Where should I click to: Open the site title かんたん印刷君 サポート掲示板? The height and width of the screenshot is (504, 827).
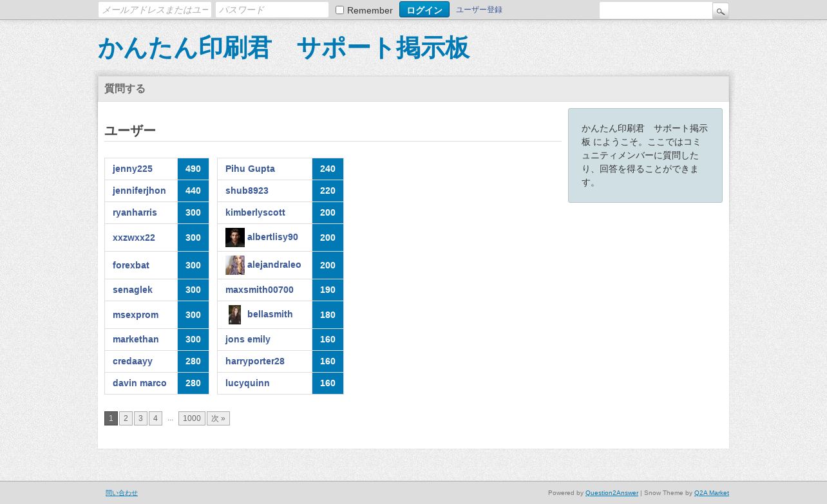click(x=283, y=48)
